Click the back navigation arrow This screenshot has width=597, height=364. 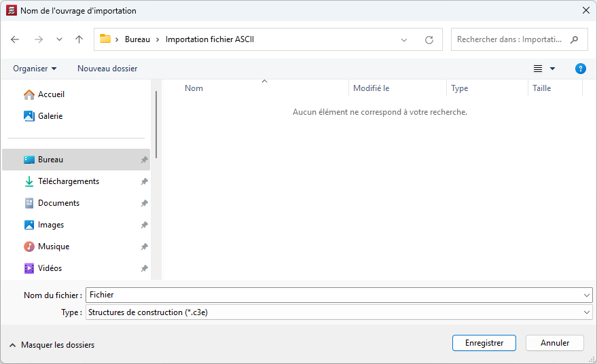(x=15, y=39)
